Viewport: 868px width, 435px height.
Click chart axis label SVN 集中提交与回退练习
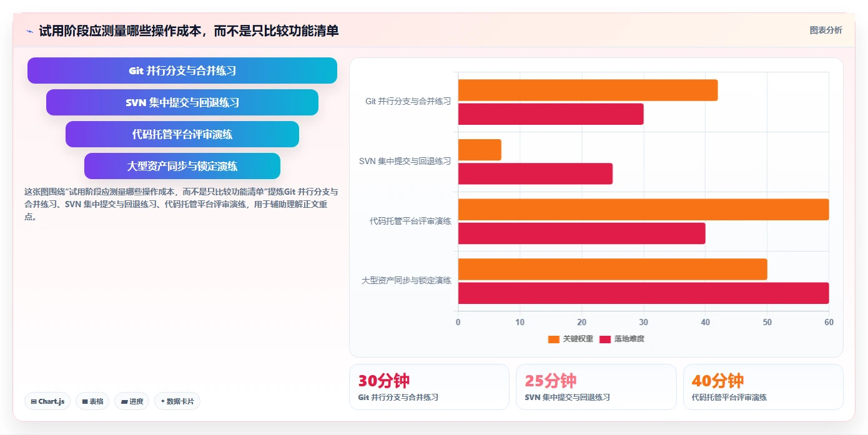click(405, 161)
